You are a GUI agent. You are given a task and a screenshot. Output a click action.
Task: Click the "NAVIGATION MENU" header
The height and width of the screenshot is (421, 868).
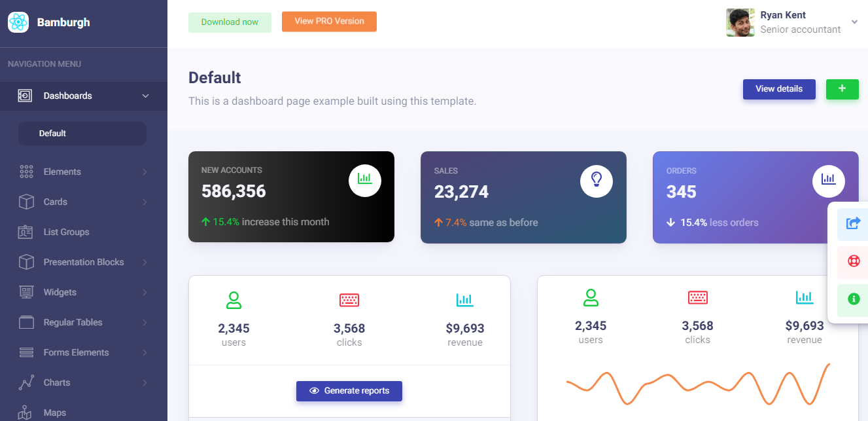[x=44, y=64]
